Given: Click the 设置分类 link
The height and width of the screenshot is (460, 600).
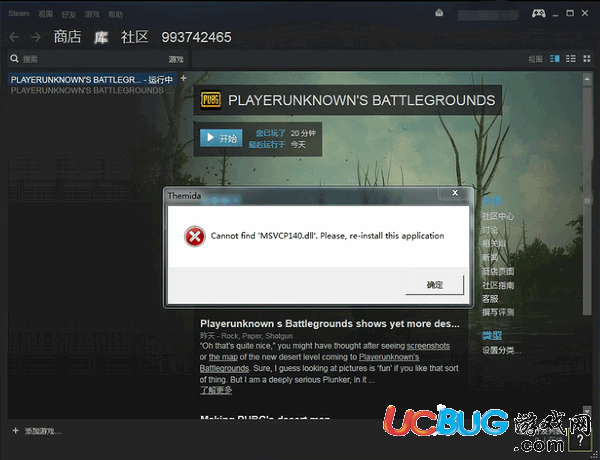Looking at the screenshot, I should pos(501,350).
